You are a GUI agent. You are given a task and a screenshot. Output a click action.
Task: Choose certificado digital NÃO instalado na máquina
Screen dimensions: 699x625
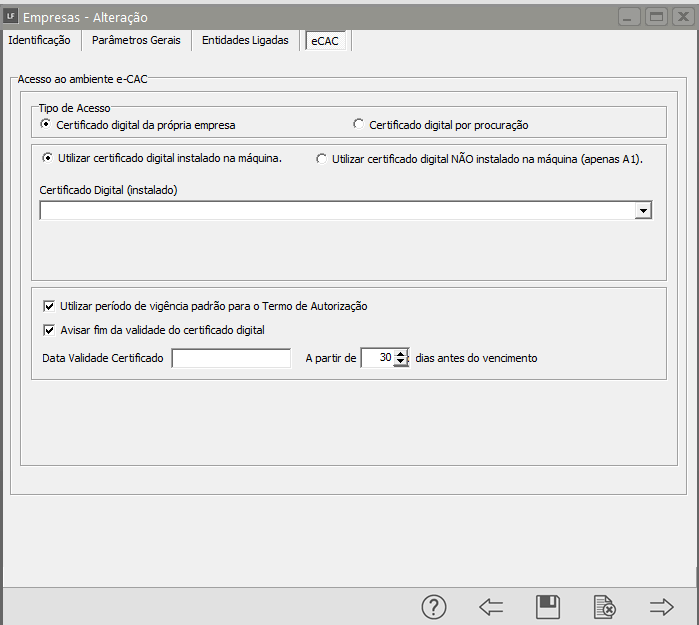pos(322,158)
